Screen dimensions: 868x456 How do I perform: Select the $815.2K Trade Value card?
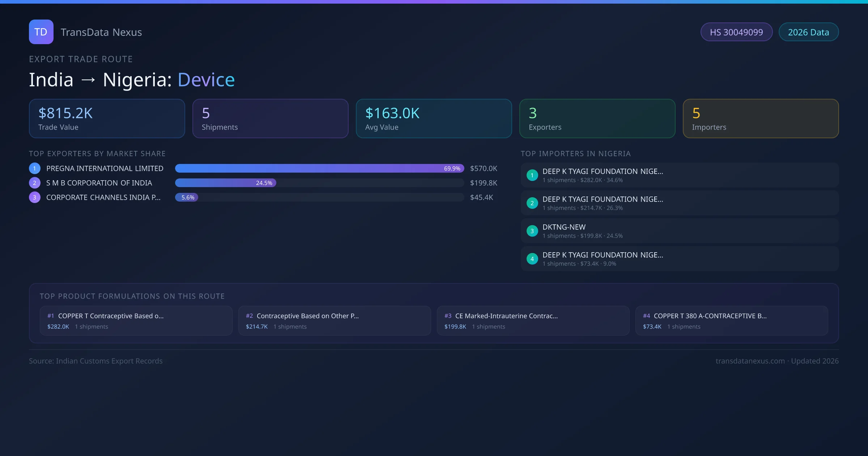(x=107, y=118)
